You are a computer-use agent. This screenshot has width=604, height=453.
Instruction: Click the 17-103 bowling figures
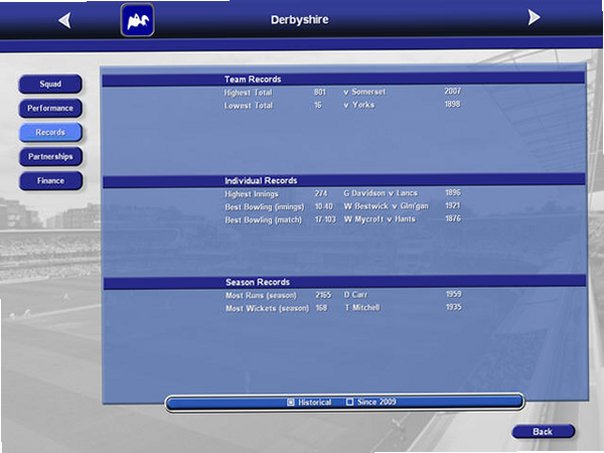[x=325, y=220]
